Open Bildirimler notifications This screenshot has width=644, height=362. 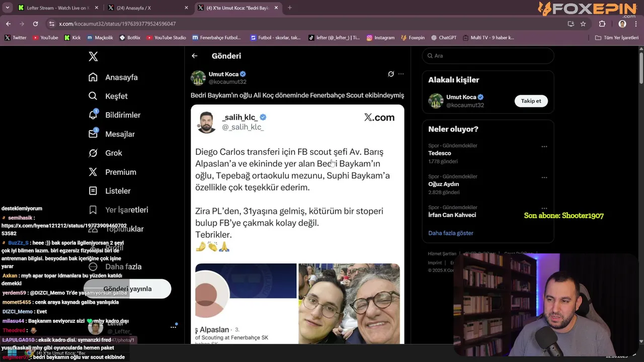point(114,115)
